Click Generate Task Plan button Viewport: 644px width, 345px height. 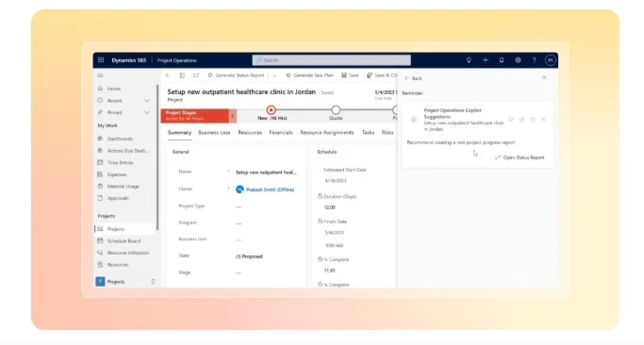310,75
